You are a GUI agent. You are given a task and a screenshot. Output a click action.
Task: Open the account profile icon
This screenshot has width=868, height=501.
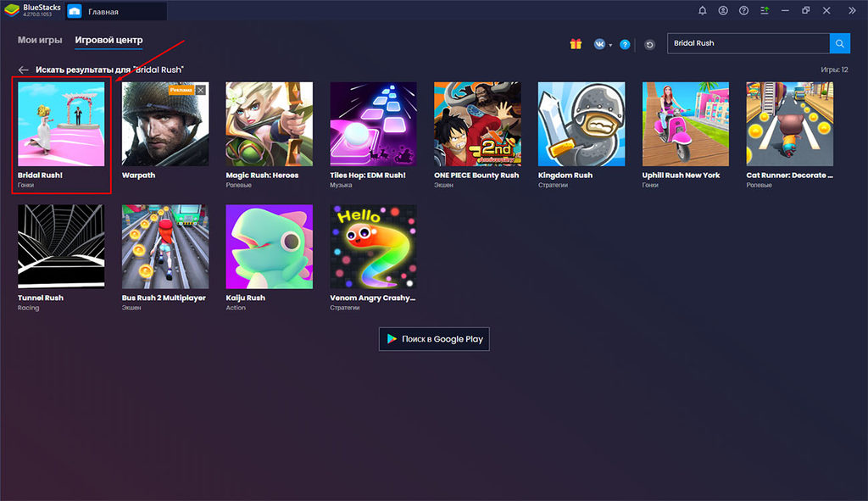pos(723,10)
